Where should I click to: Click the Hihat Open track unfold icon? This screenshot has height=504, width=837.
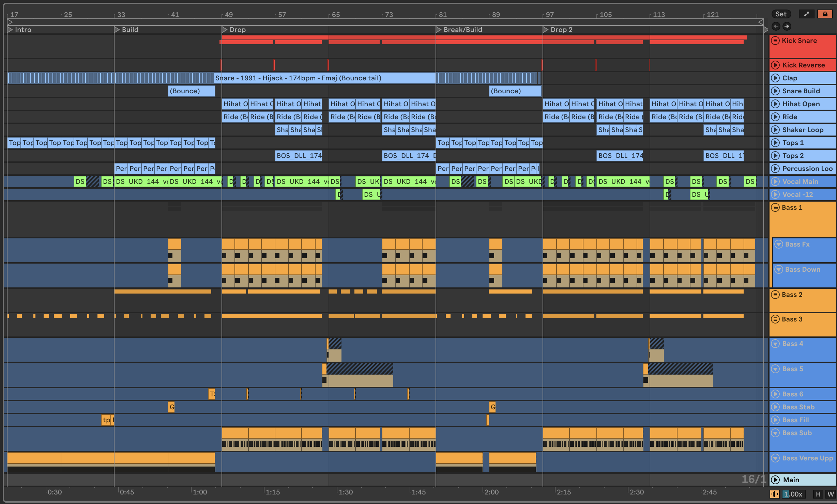click(x=775, y=104)
